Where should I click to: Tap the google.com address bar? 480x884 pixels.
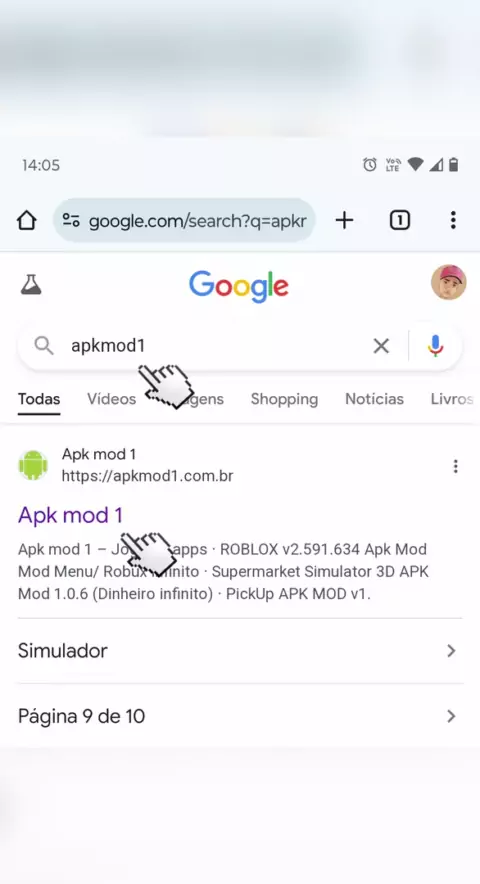pos(184,220)
